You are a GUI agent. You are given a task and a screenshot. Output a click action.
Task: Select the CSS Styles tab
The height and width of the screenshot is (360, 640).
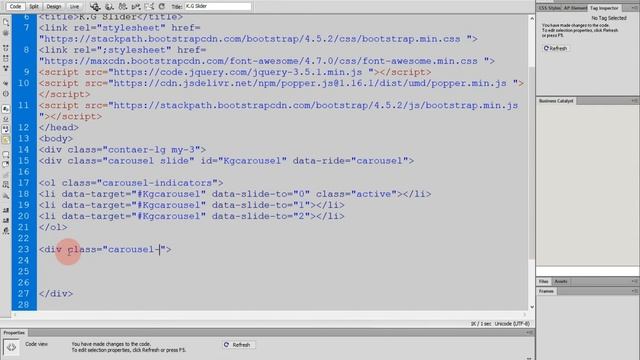(x=549, y=8)
